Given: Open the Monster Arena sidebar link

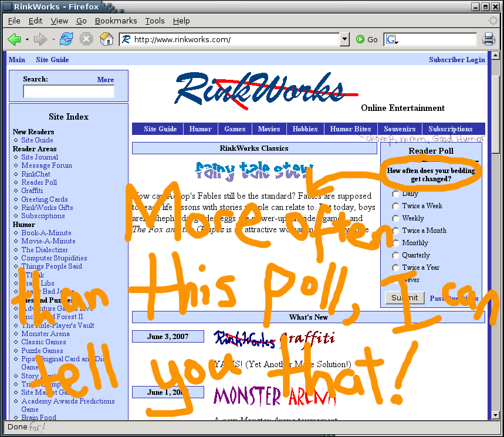Looking at the screenshot, I should click(45, 334).
